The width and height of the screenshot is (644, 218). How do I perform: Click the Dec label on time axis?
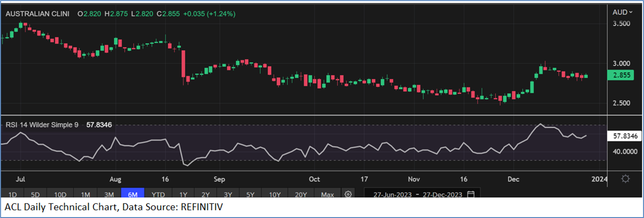click(x=513, y=179)
